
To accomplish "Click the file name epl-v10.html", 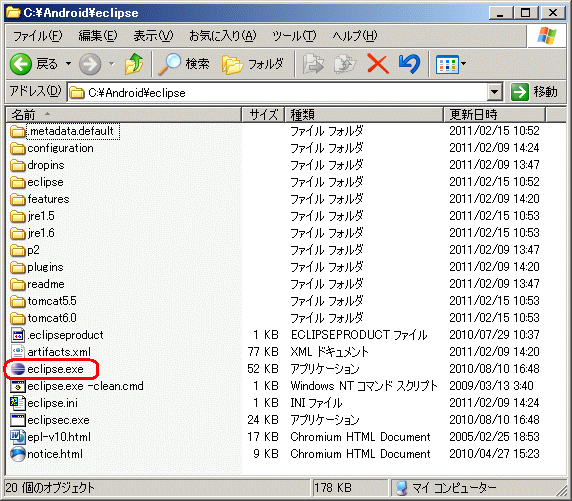I will coord(59,437).
